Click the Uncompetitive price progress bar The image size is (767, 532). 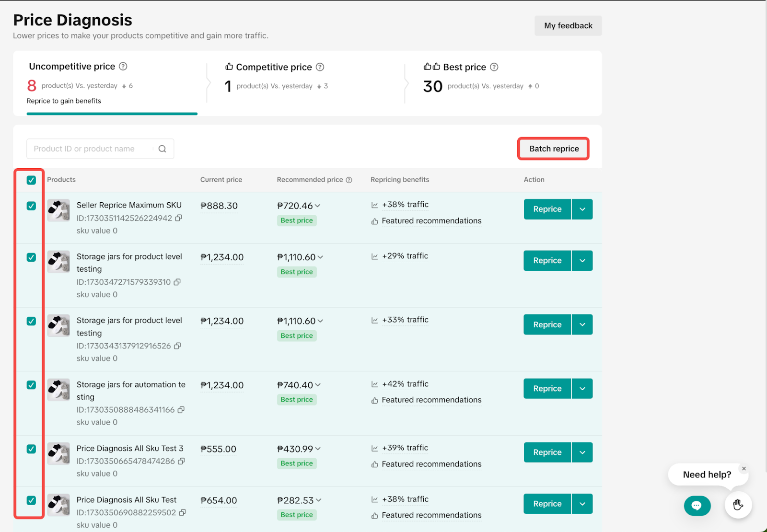coord(112,114)
